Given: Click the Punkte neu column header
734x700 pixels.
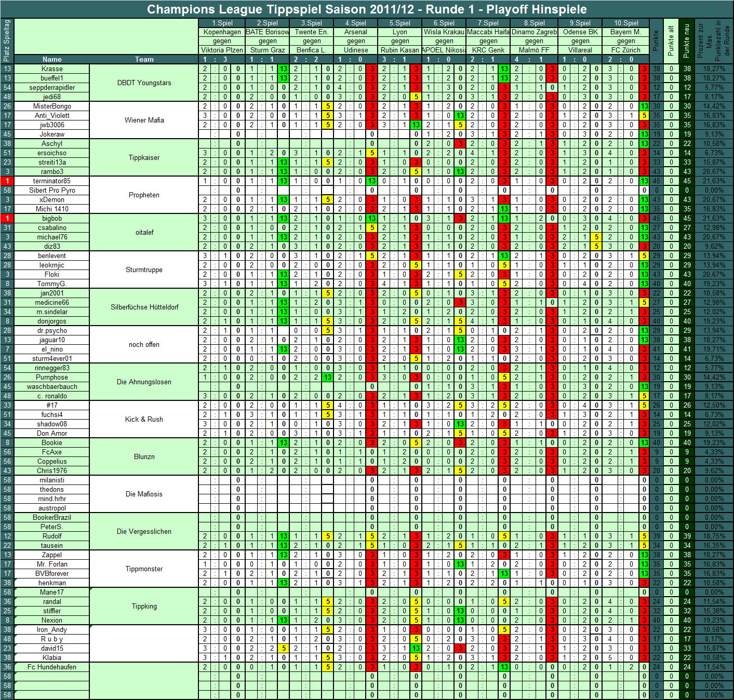Looking at the screenshot, I should (x=687, y=41).
